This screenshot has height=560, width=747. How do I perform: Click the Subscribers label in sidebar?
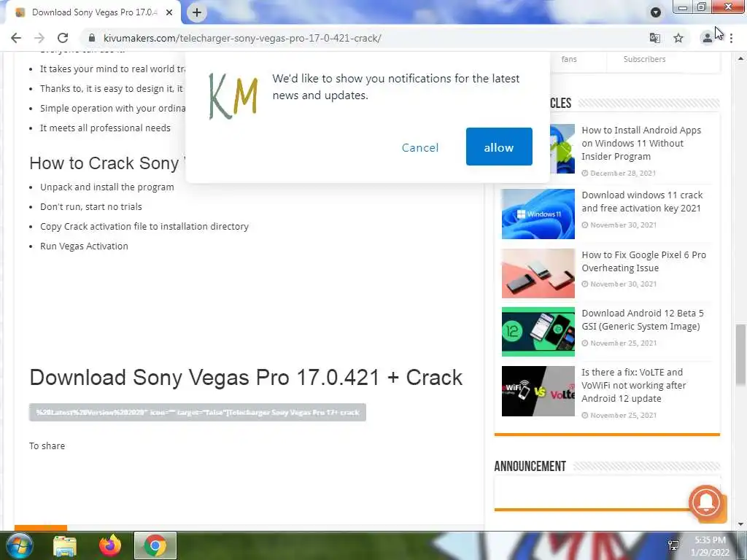(x=644, y=59)
